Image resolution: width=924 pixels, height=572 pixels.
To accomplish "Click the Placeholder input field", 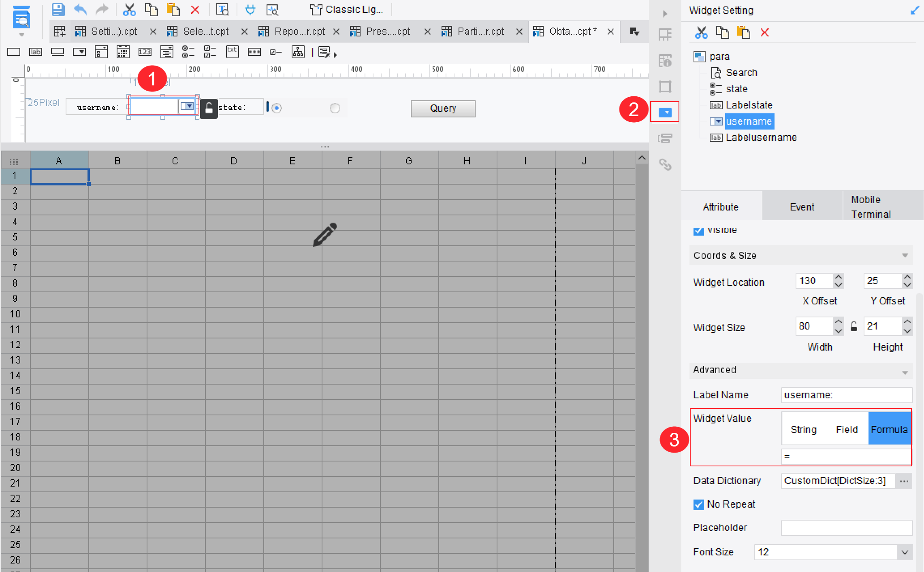I will [x=846, y=528].
